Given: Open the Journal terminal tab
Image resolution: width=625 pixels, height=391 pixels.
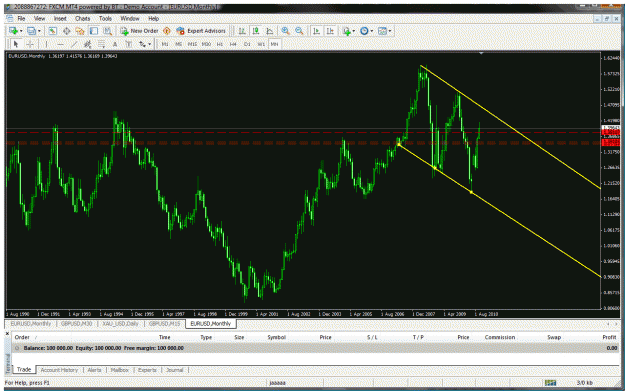Looking at the screenshot, I should click(x=175, y=370).
